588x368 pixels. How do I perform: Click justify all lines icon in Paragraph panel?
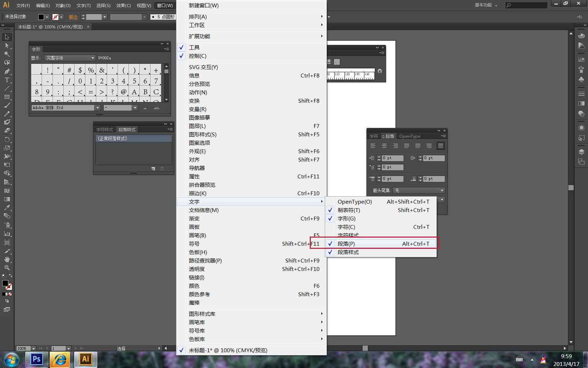pyautogui.click(x=441, y=146)
